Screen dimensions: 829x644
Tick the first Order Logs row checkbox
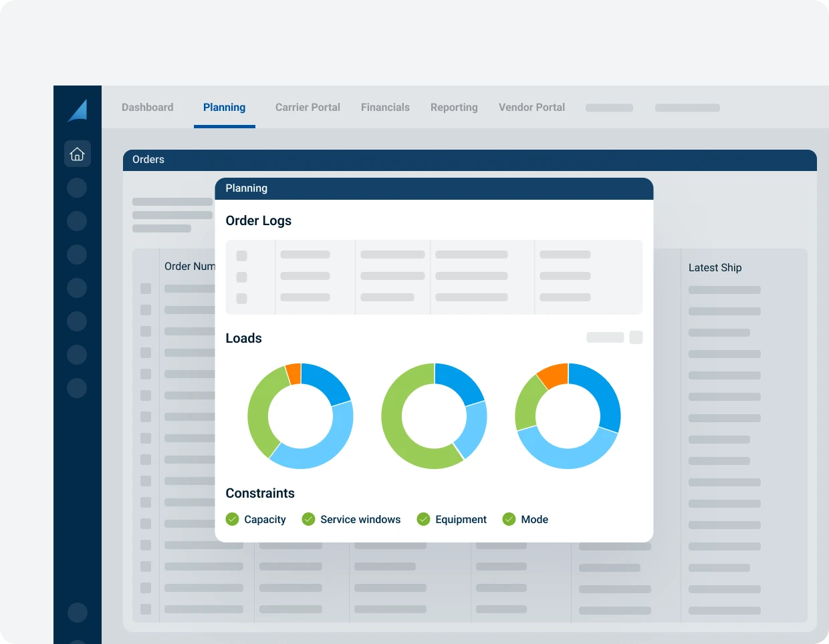click(242, 256)
